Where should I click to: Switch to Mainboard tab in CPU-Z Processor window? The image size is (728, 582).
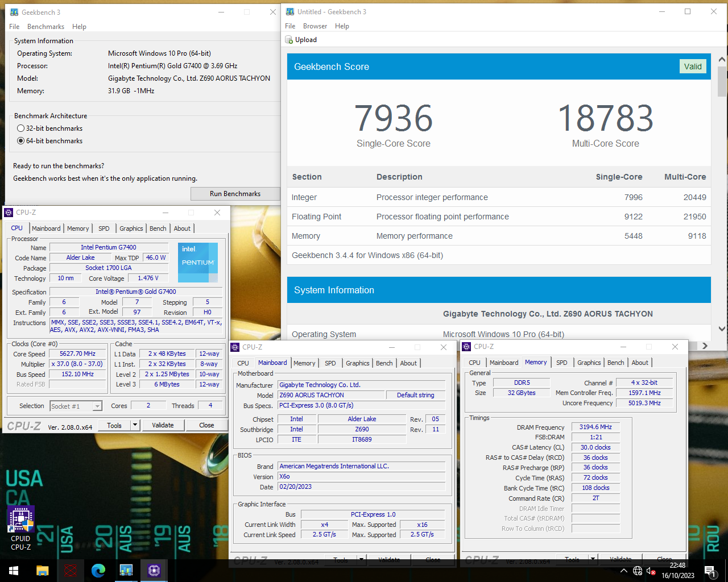[x=46, y=228]
